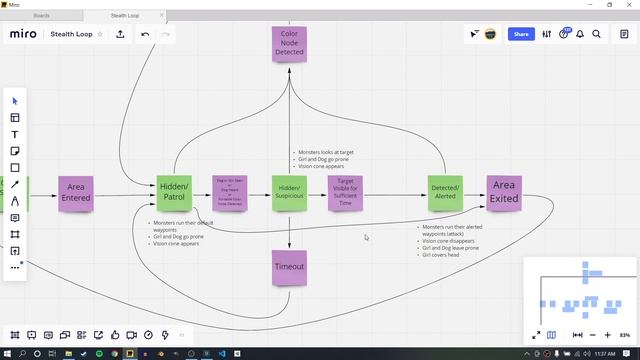
Task: Select the connection line arrow tool
Action: coord(15,184)
